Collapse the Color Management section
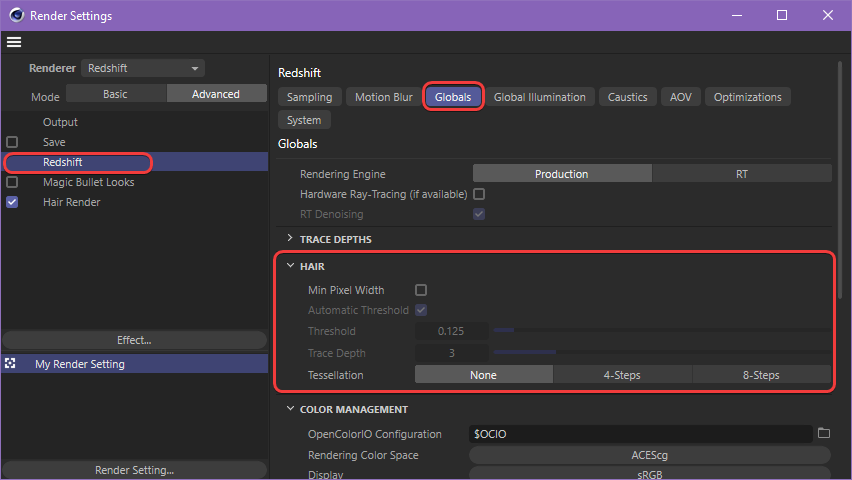This screenshot has height=480, width=852. 290,409
